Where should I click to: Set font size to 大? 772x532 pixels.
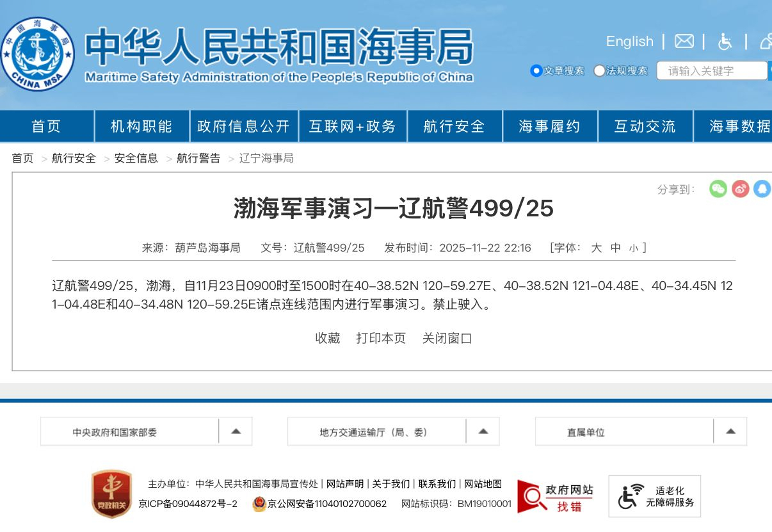tap(596, 248)
